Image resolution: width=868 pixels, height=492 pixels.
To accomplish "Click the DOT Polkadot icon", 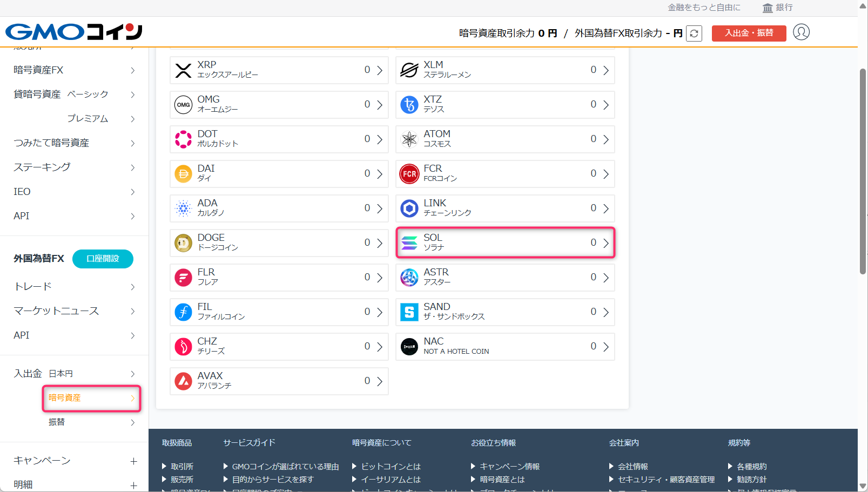I will point(183,139).
